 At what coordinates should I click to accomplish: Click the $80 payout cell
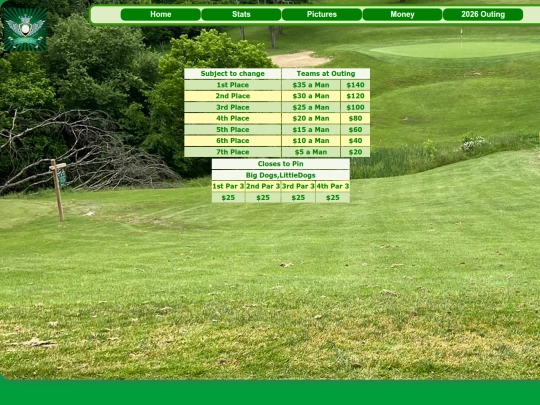(x=355, y=118)
